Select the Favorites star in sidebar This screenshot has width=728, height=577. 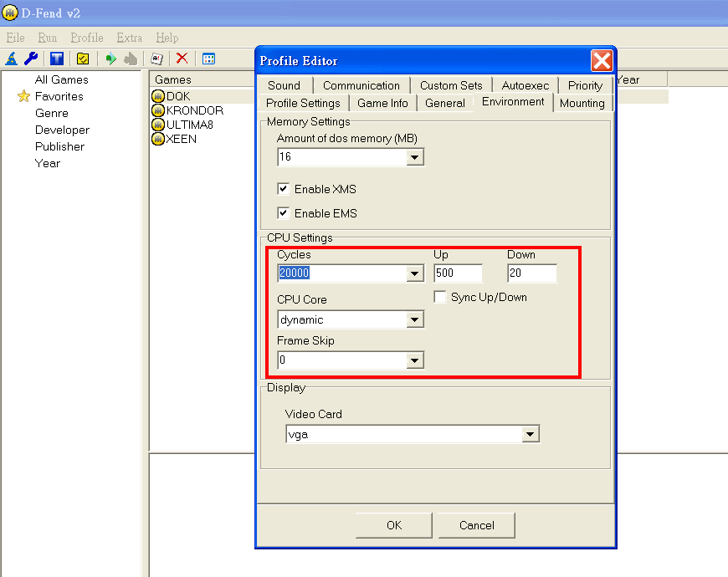(23, 97)
